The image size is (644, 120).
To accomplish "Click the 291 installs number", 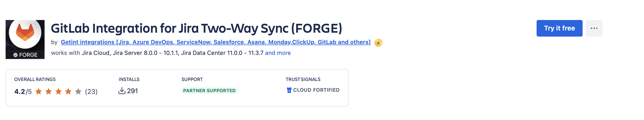I will pos(132,91).
